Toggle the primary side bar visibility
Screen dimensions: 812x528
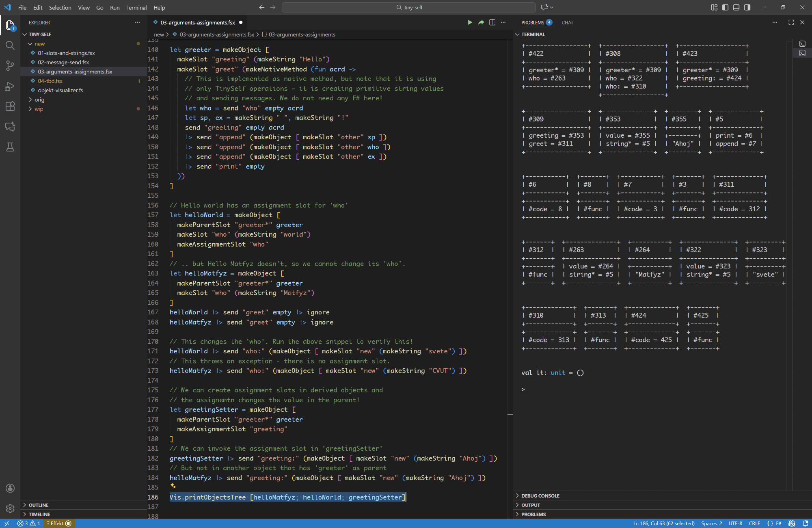pos(725,7)
